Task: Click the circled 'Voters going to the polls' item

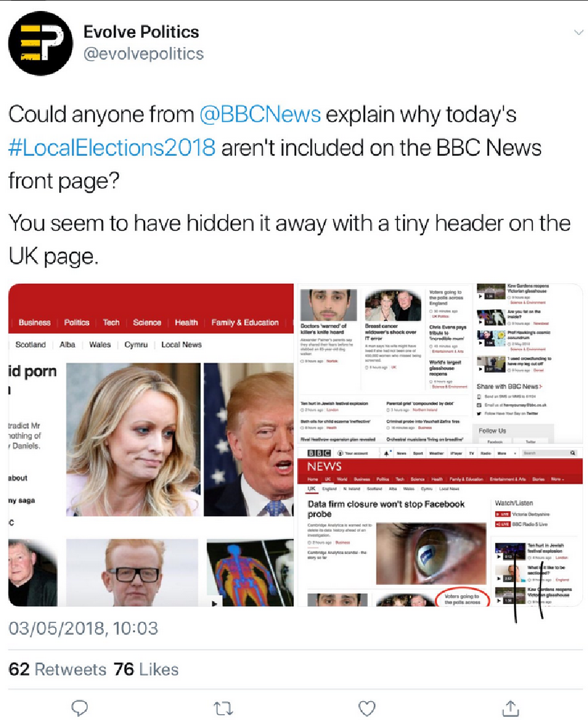Action: (x=462, y=598)
